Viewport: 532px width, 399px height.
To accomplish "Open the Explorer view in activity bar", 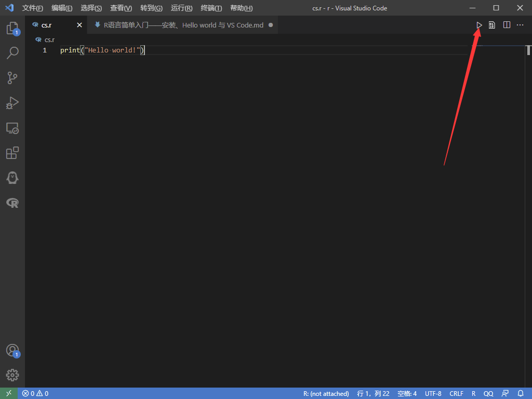I will [12, 28].
